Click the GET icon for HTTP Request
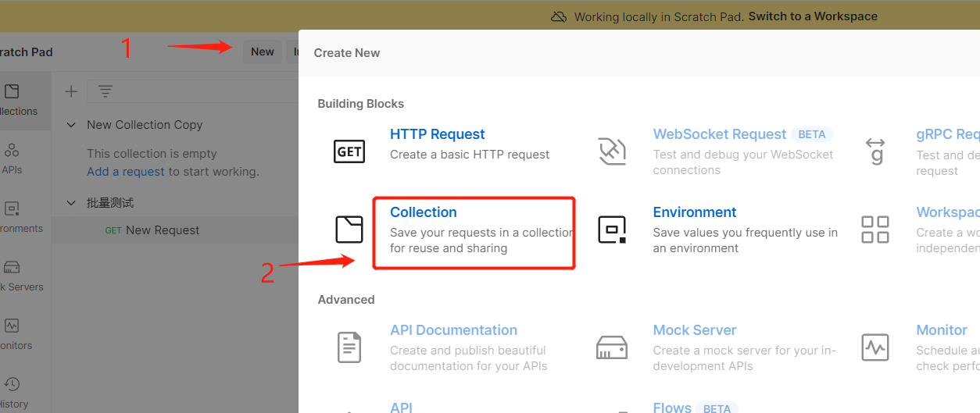The height and width of the screenshot is (413, 980). (x=349, y=151)
